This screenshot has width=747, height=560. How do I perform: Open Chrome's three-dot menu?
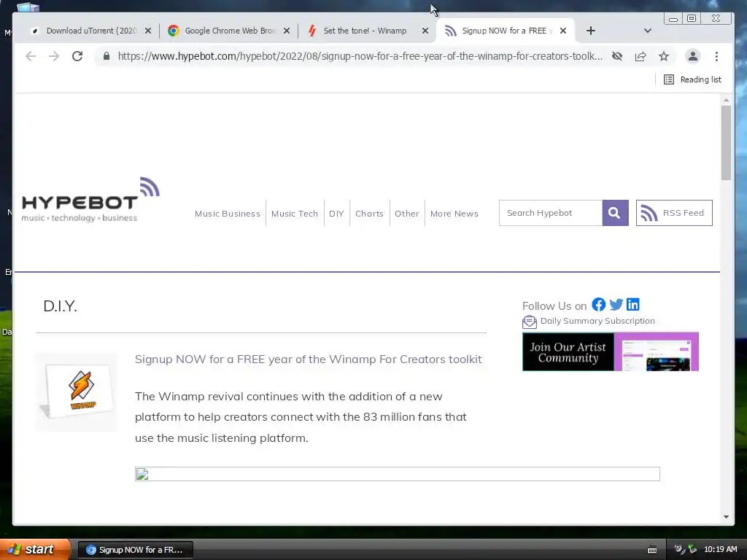point(716,56)
